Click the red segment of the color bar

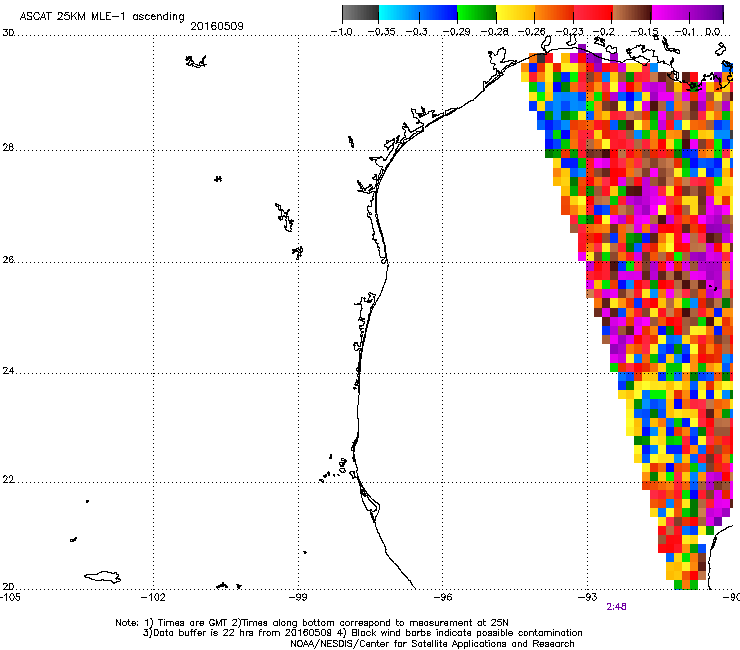[x=593, y=13]
